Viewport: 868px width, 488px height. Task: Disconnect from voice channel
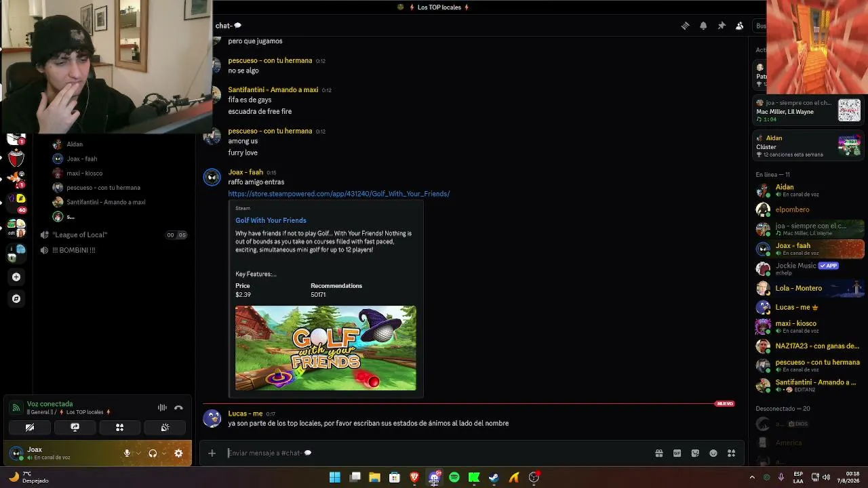[178, 407]
